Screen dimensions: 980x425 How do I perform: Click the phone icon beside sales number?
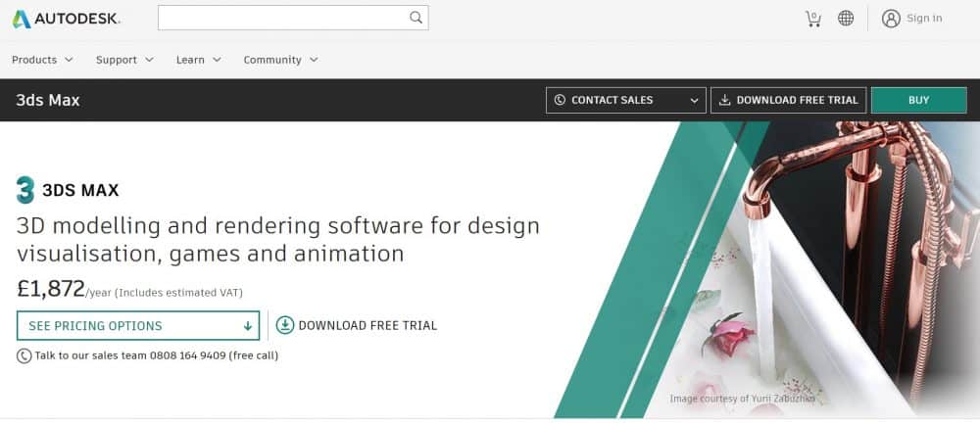click(x=24, y=355)
